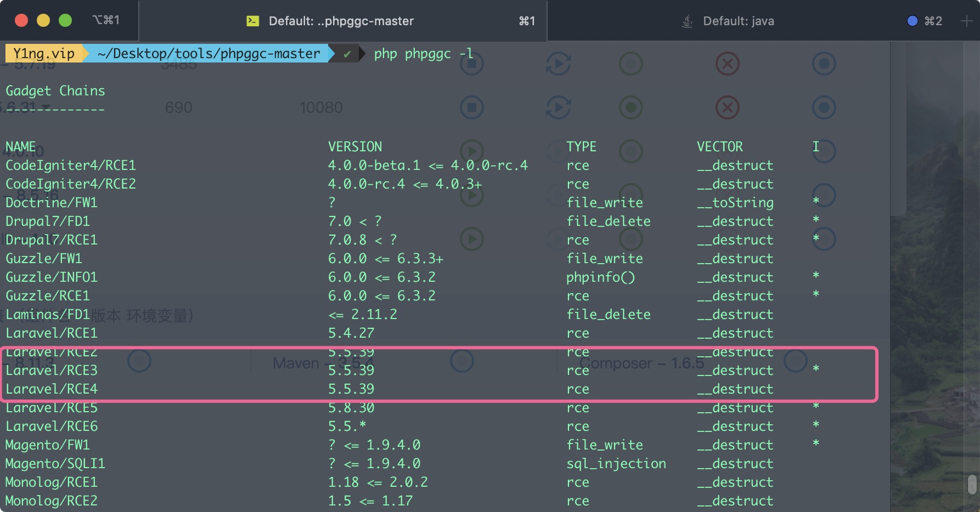
Task: Click the Monolog/RCE1 row name
Action: click(52, 482)
